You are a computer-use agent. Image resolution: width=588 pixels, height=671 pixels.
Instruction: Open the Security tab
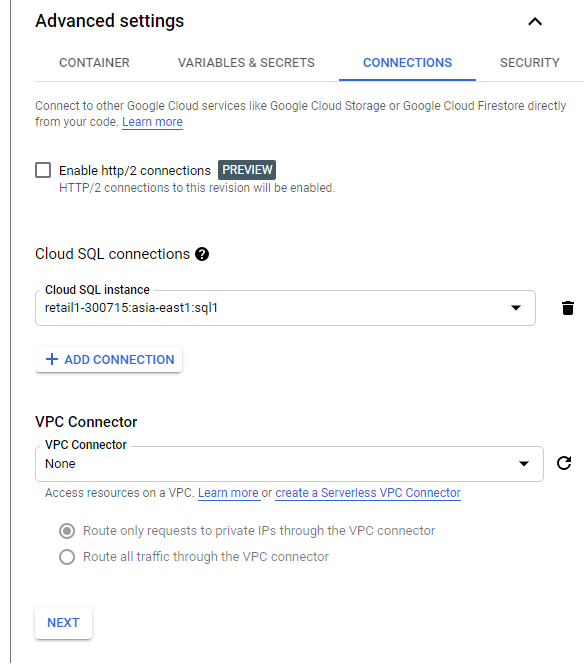[x=529, y=63]
